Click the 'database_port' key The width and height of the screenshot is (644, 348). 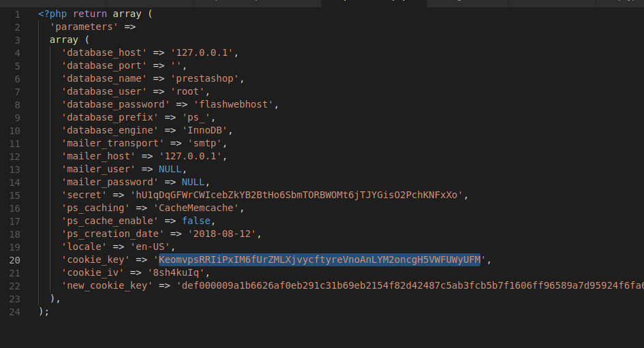pyautogui.click(x=104, y=65)
